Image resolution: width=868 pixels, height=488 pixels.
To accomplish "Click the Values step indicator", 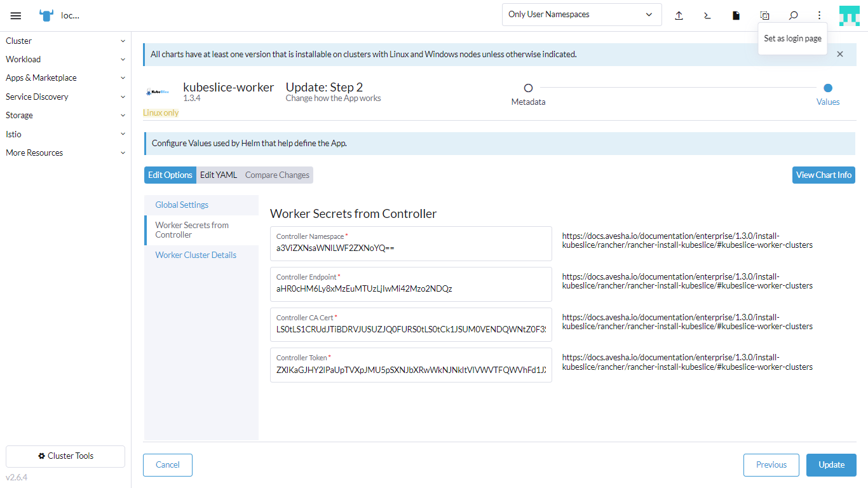I will point(828,88).
